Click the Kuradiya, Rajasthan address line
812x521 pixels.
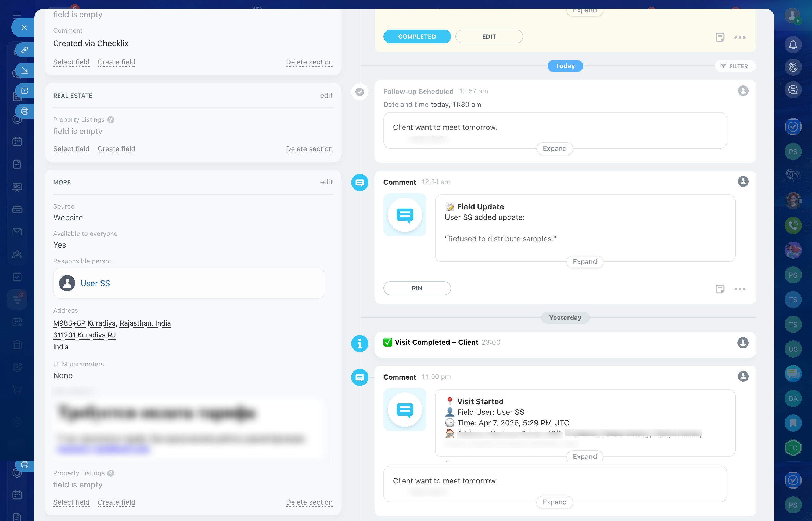pos(112,323)
